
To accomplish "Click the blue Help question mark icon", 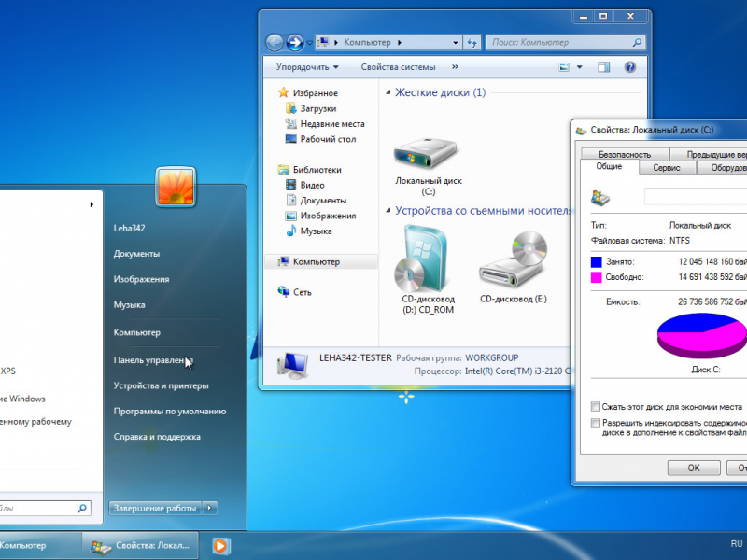I will (x=629, y=67).
